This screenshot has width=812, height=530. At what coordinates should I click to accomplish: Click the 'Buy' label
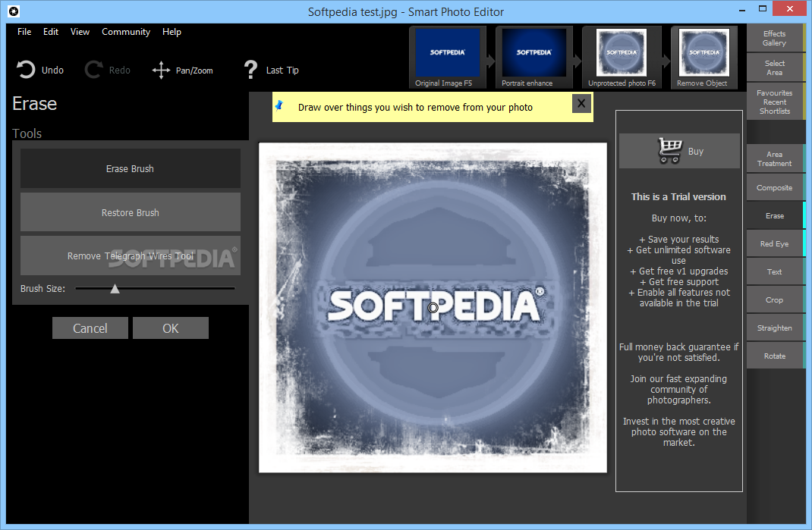coord(695,151)
